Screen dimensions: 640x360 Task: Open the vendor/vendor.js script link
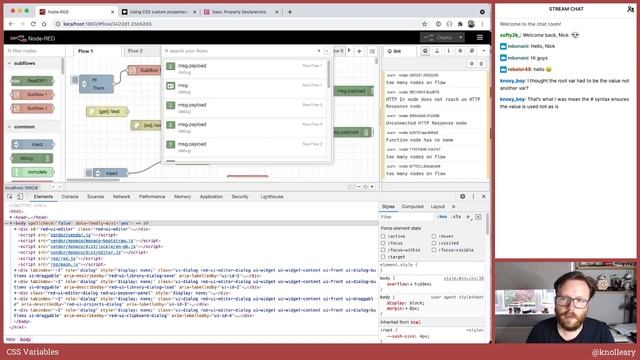[x=71, y=235]
